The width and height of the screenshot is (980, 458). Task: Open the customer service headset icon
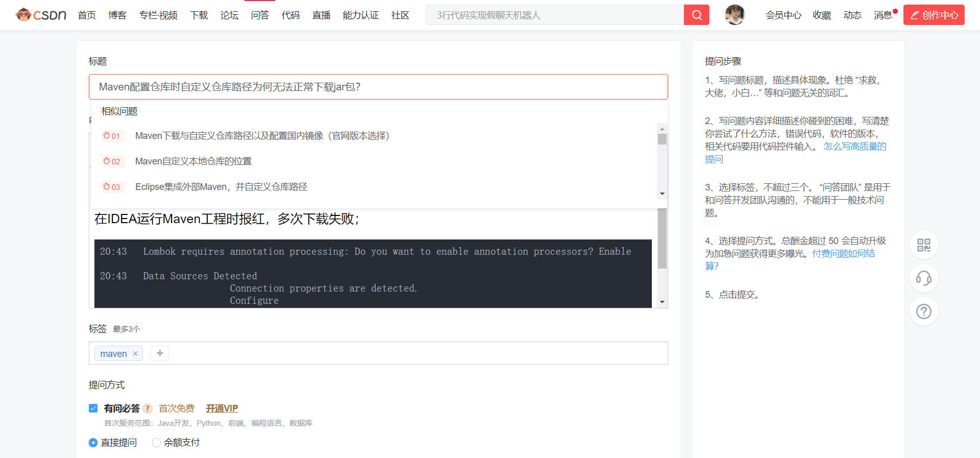[x=923, y=278]
